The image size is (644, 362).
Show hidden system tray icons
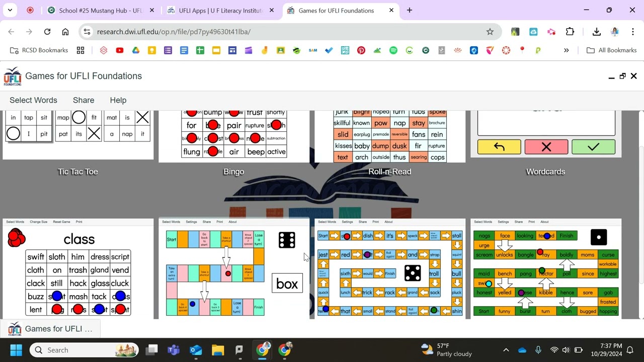tap(506, 350)
